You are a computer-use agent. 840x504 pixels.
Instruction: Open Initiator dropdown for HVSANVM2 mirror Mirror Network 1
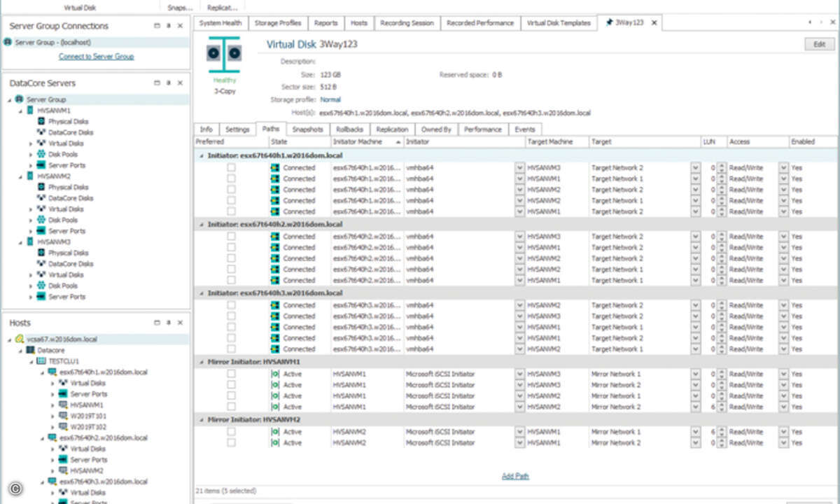(x=519, y=432)
